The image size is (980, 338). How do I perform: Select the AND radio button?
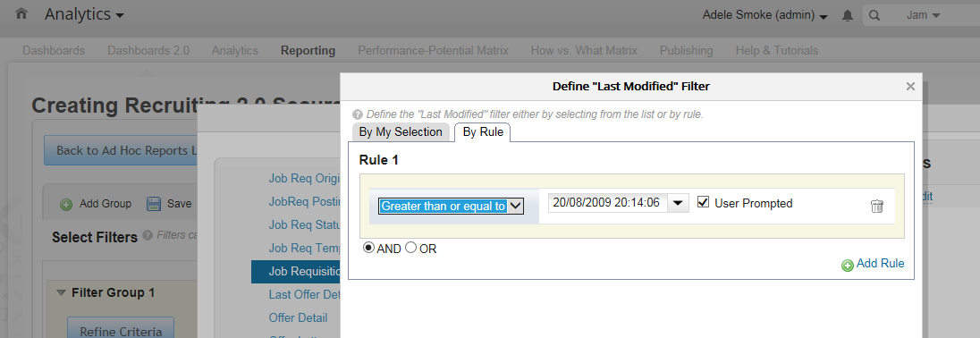tap(368, 248)
